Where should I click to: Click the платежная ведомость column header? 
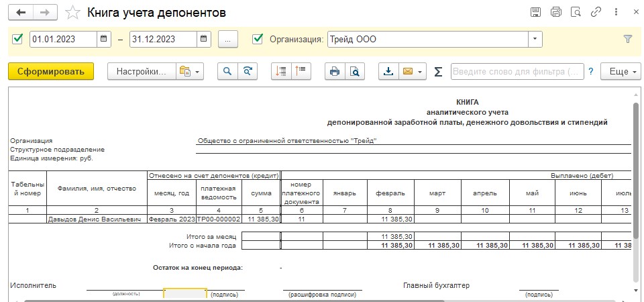click(219, 193)
